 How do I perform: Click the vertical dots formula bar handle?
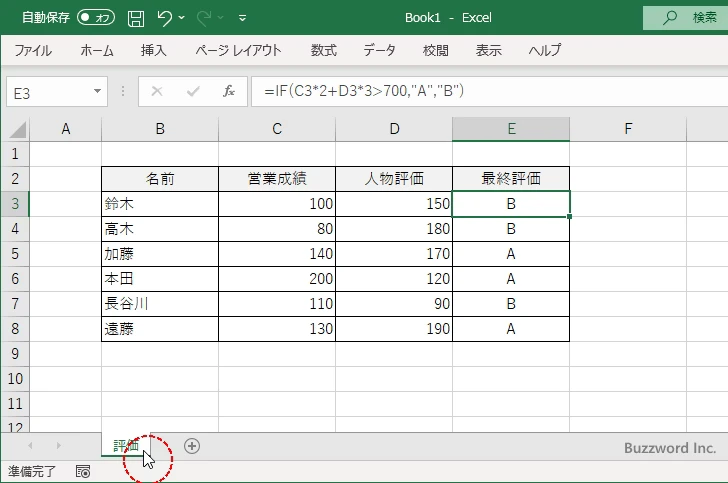click(123, 91)
